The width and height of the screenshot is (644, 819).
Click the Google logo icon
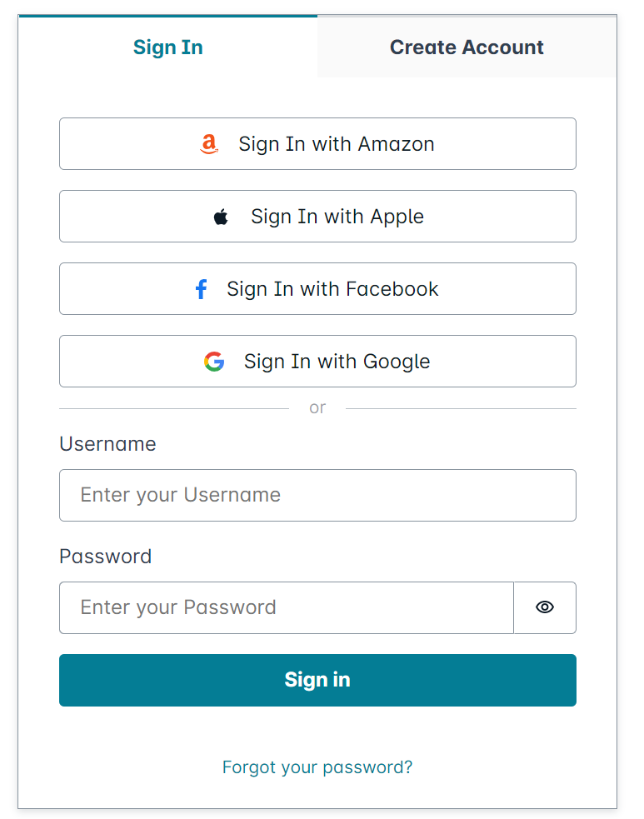point(214,362)
